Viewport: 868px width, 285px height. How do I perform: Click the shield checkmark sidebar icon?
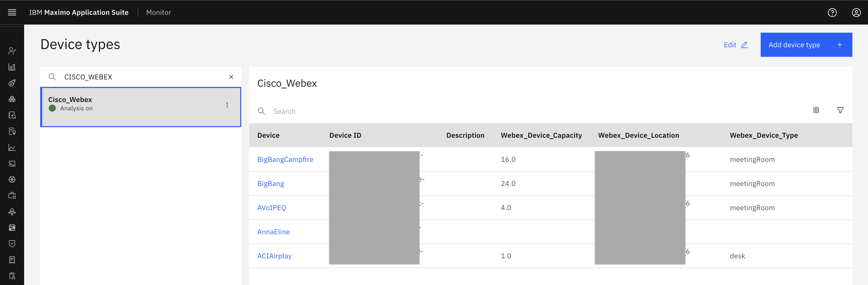[12, 244]
